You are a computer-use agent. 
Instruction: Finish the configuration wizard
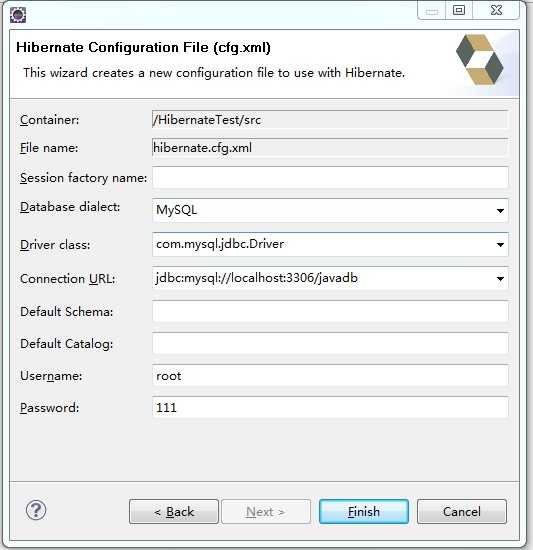364,512
